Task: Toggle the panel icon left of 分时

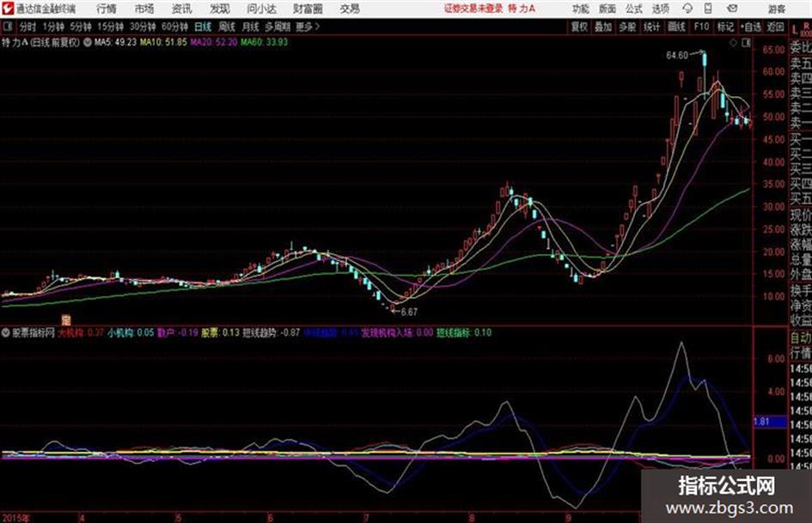Action: pos(7,27)
